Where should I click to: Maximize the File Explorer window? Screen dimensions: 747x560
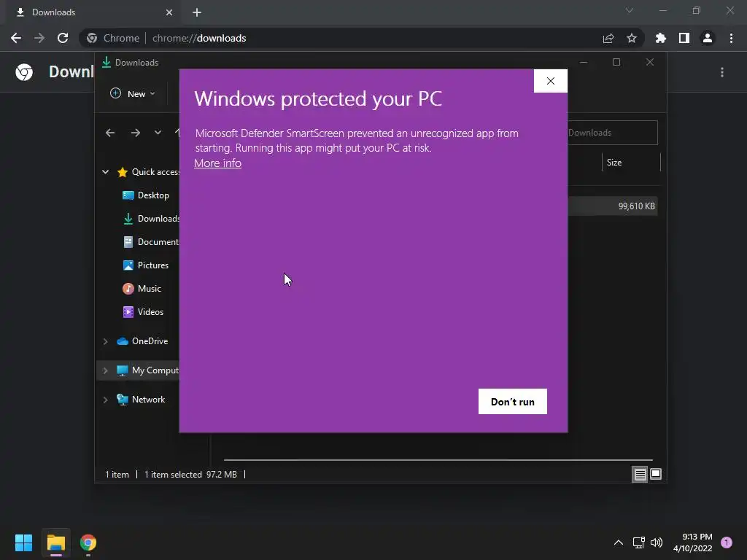click(616, 63)
